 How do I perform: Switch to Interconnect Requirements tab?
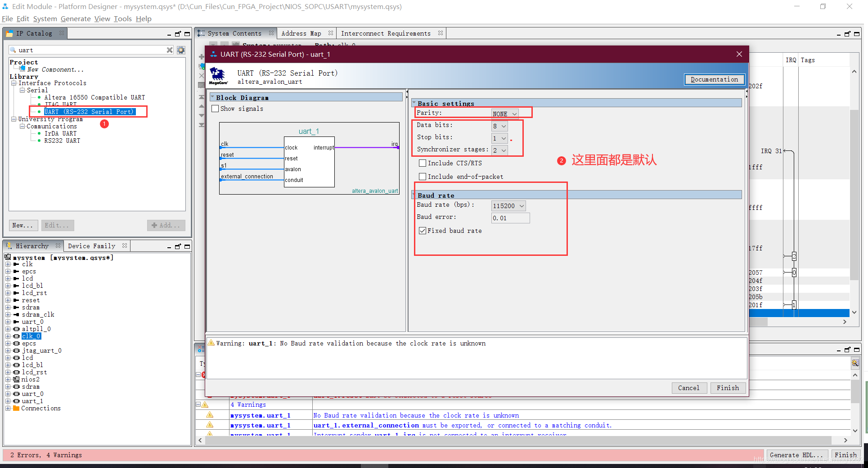pos(386,33)
